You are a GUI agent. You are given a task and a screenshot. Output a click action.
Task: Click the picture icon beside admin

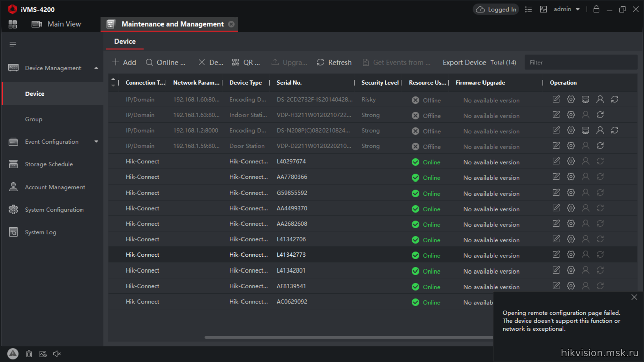543,9
